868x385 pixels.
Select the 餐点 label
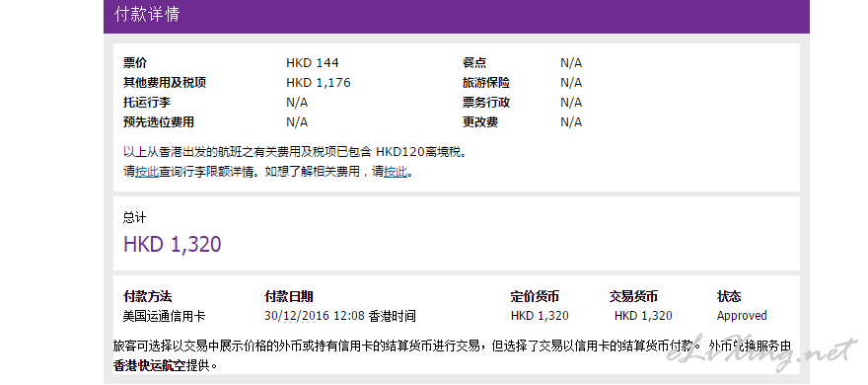[474, 63]
